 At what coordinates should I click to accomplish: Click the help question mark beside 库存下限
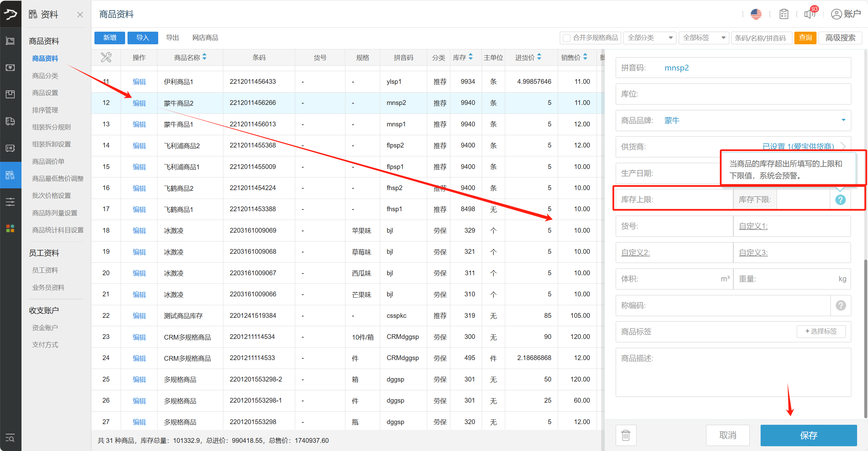(x=840, y=200)
